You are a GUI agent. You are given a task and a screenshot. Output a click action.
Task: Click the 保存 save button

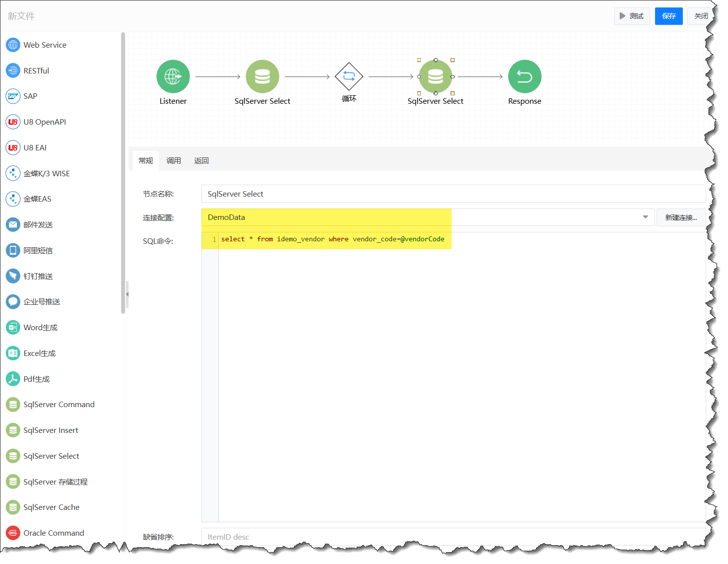(668, 16)
